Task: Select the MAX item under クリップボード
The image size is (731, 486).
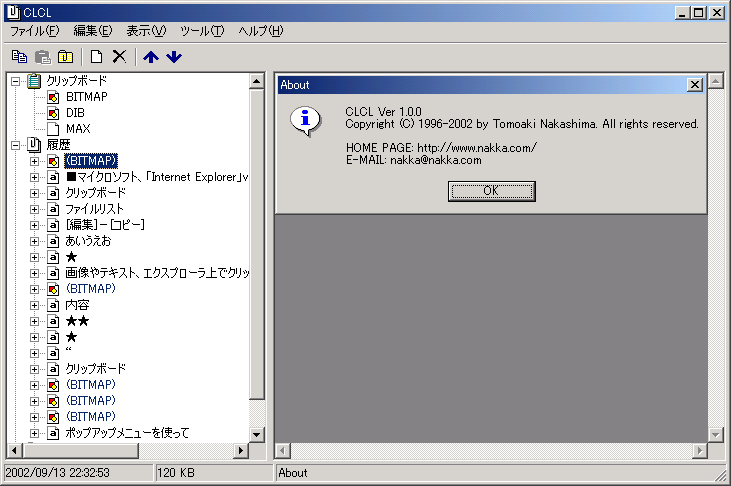Action: (x=78, y=129)
